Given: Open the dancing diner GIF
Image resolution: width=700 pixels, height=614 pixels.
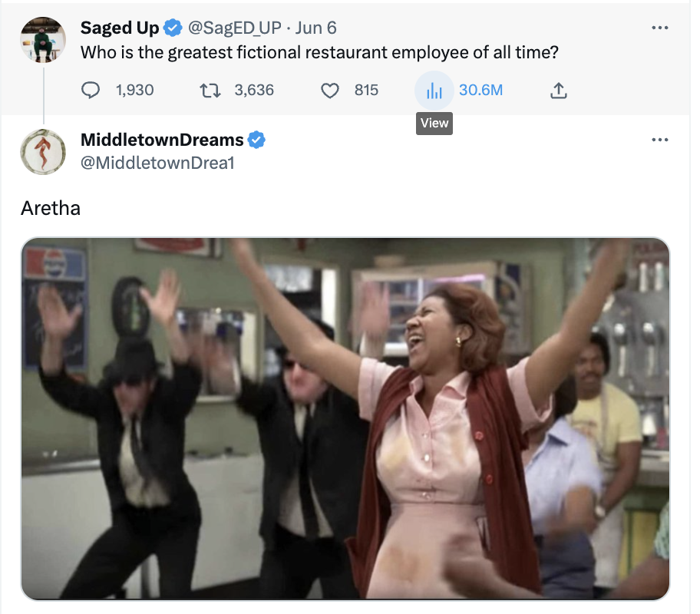Looking at the screenshot, I should pos(345,419).
